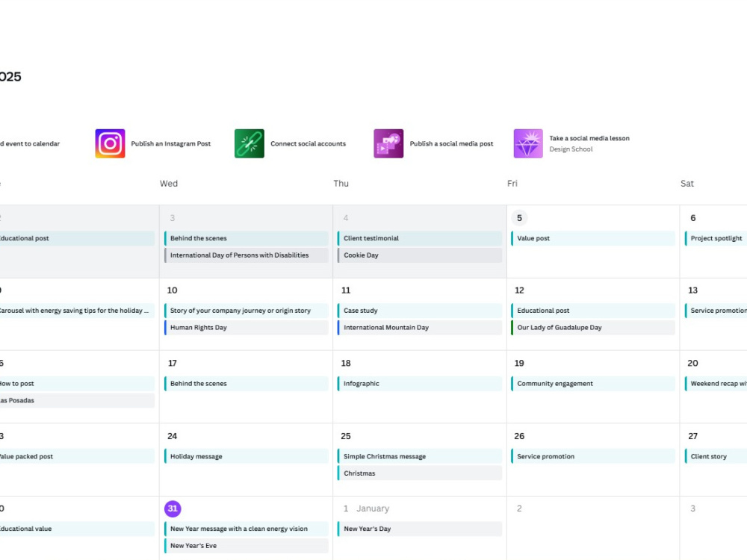Open the How to post event
This screenshot has width=747, height=560.
pyautogui.click(x=77, y=383)
